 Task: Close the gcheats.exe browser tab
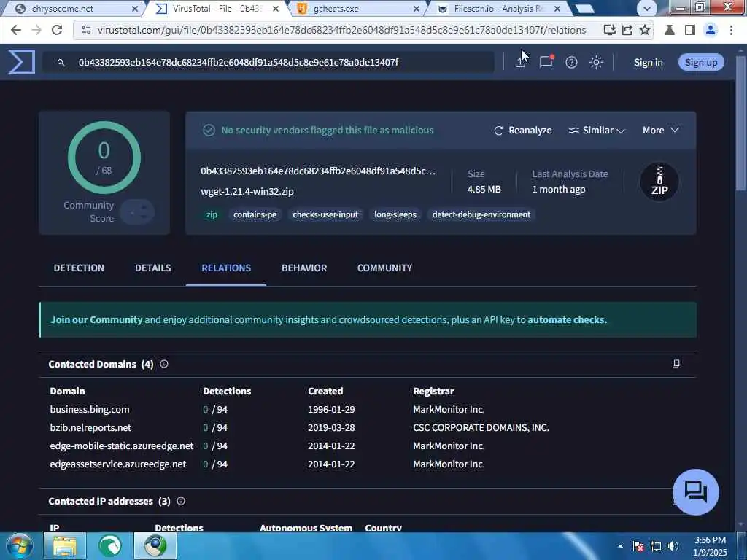coord(417,9)
